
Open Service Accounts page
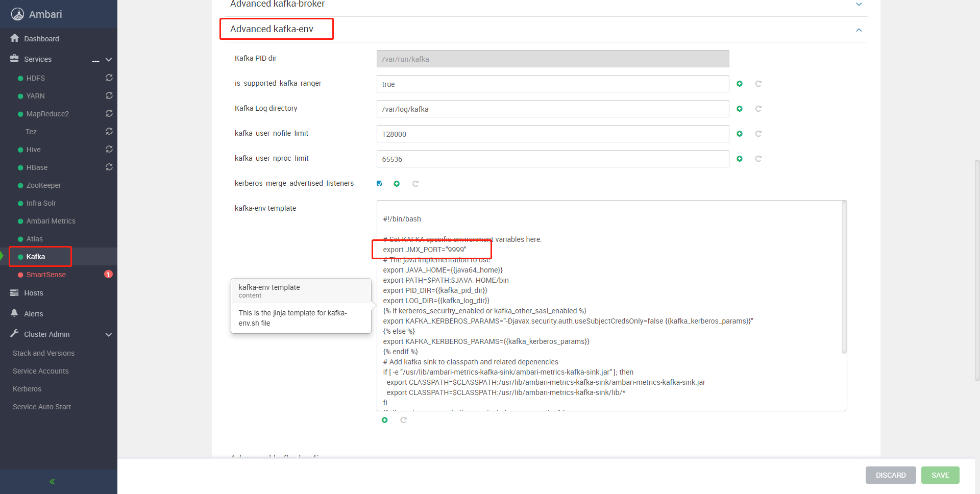41,371
